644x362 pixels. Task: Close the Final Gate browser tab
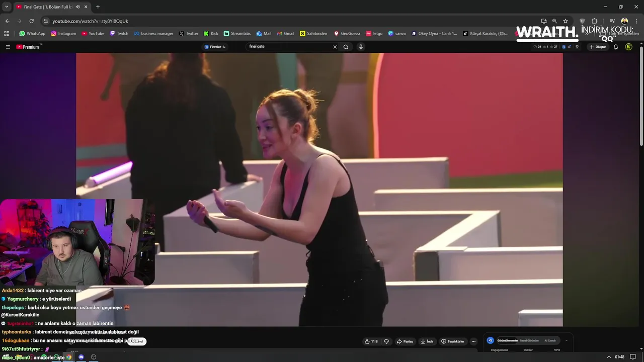click(x=86, y=7)
